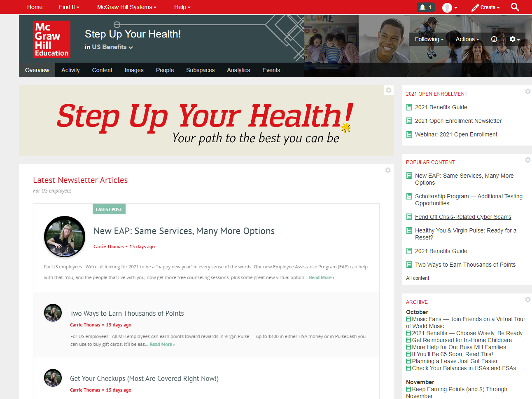The image size is (532, 399).
Task: Click the 'All content' link
Action: click(418, 278)
